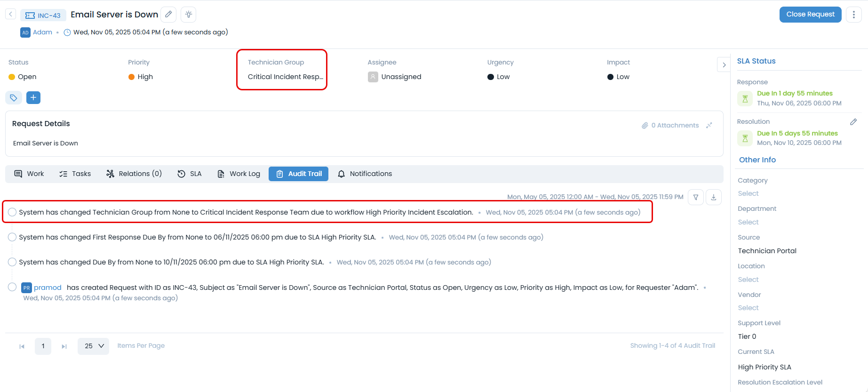The height and width of the screenshot is (392, 868).
Task: Go back using the left chevron button
Action: [x=10, y=15]
